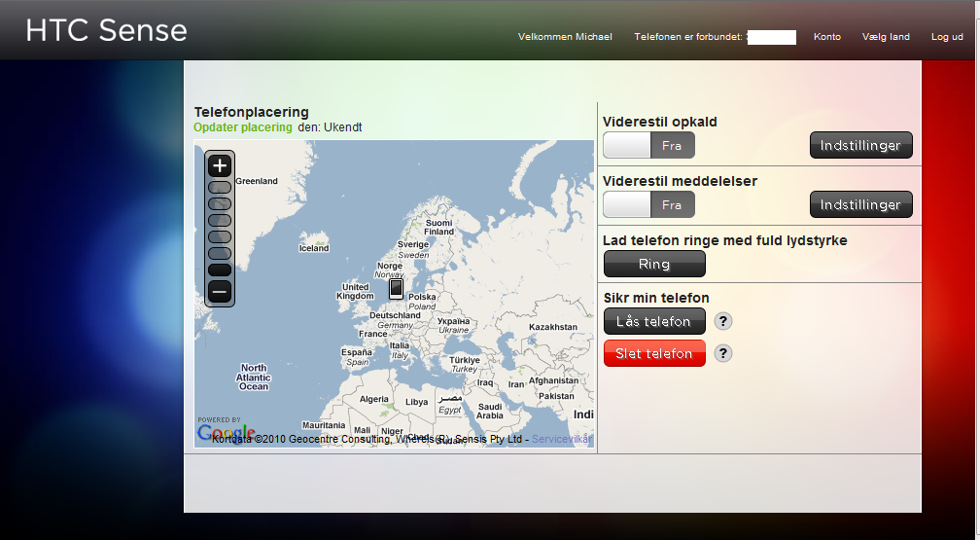Click the Opdater placering link

pyautogui.click(x=242, y=127)
